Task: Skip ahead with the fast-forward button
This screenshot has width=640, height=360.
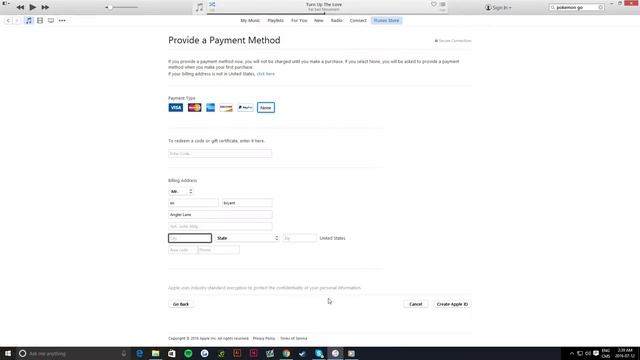Action: click(x=45, y=7)
